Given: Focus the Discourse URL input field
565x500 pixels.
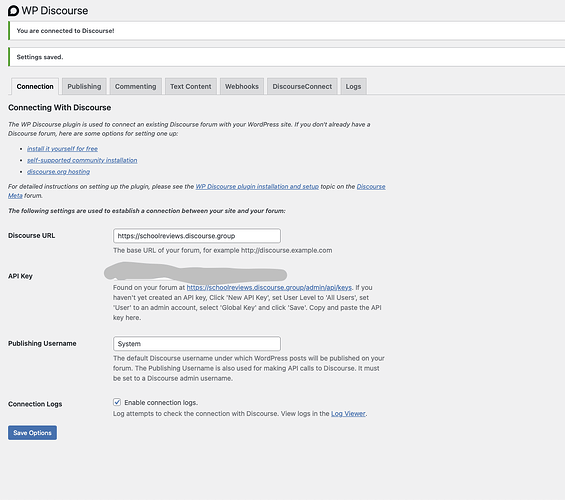Looking at the screenshot, I should click(197, 236).
